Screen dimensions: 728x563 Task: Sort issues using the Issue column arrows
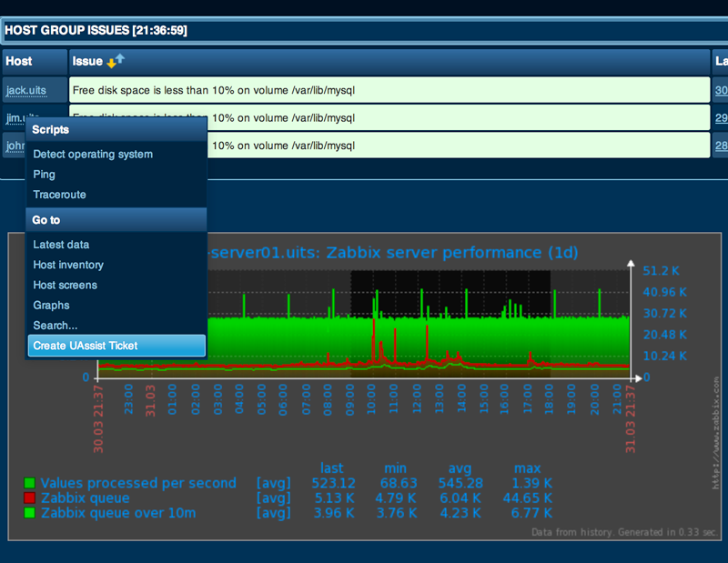click(x=116, y=61)
